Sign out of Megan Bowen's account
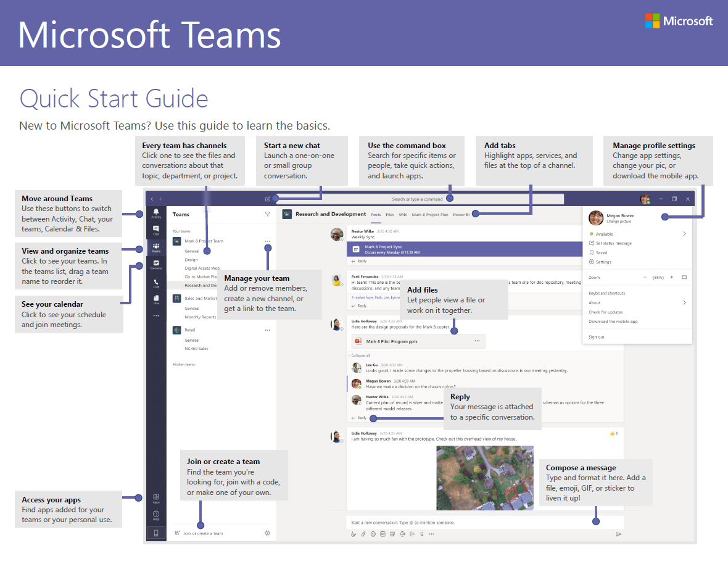Image resolution: width=728 pixels, height=561 pixels. [597, 336]
